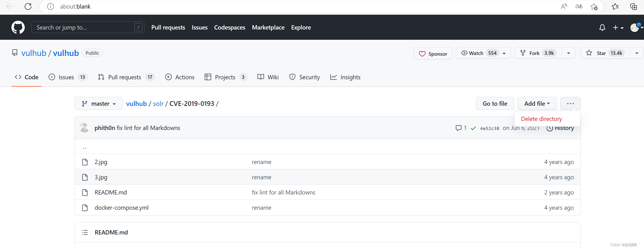The image size is (644, 249).
Task: Click the vulhub breadcrumb link
Action: pos(136,104)
